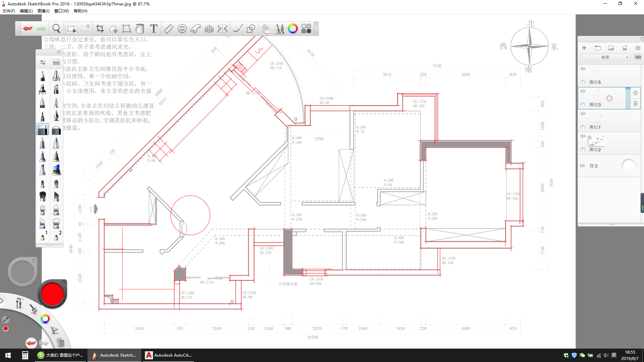The height and width of the screenshot is (362, 644).
Task: Adjust 图层3 opacity blue slider bar
Action: click(628, 98)
